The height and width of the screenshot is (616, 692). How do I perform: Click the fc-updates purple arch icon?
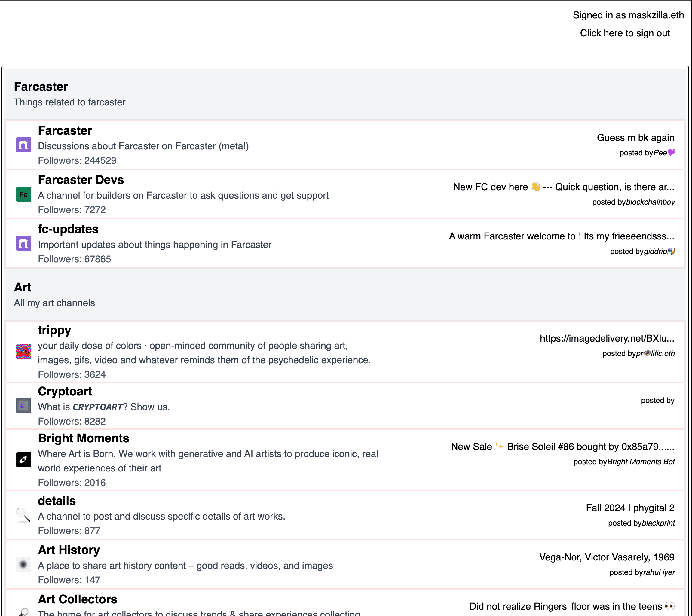pos(23,243)
